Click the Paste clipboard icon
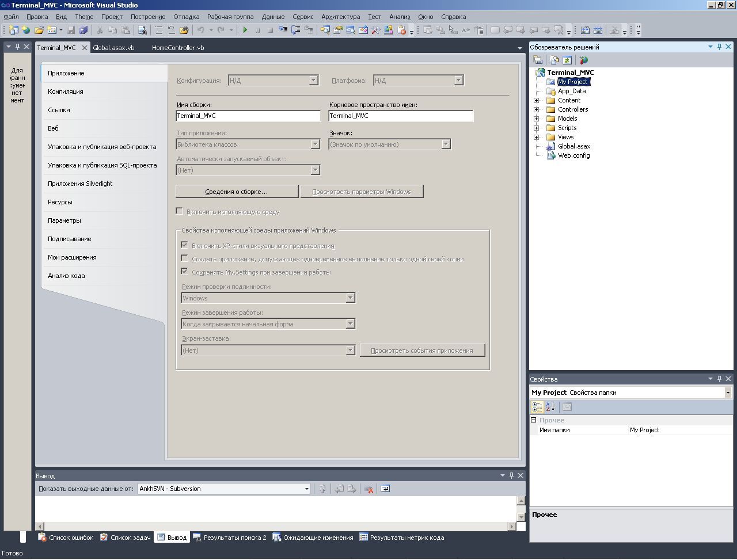Screen dimensions: 737x560 click(x=126, y=30)
